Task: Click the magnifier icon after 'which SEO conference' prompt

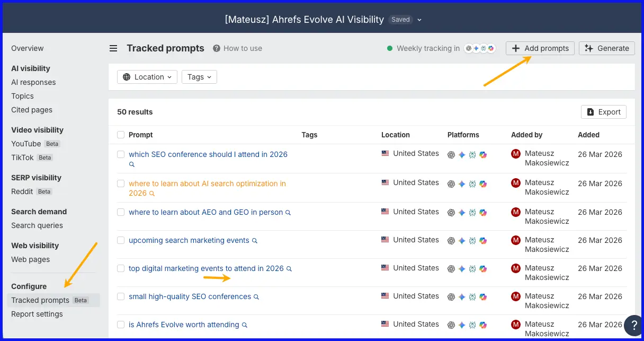Action: 132,164
